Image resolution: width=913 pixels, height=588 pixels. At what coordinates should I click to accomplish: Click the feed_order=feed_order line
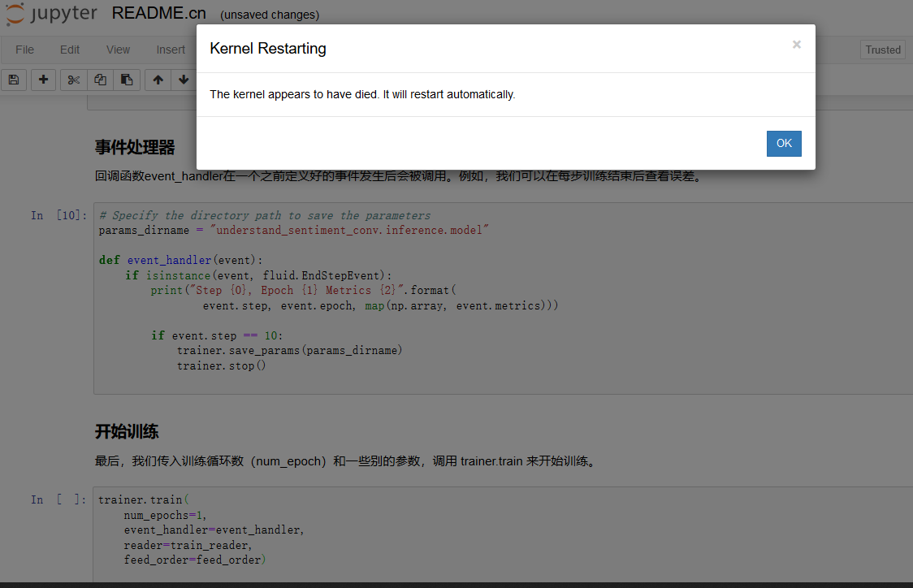(194, 560)
